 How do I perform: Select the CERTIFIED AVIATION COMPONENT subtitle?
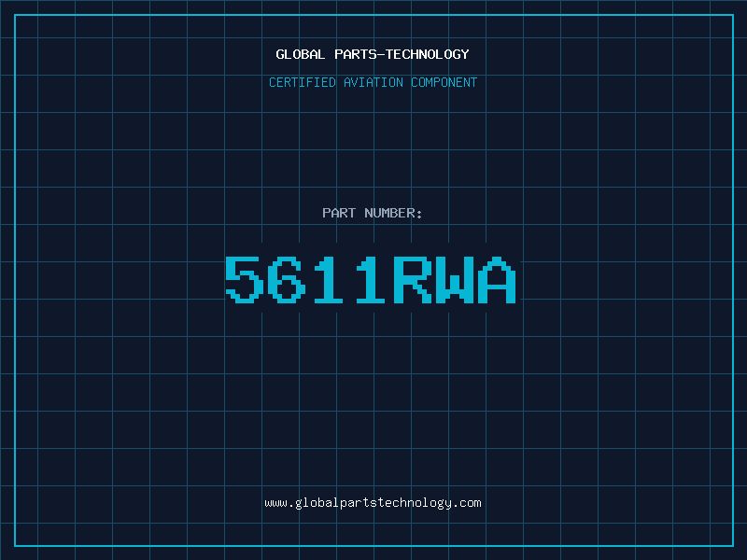coord(373,82)
